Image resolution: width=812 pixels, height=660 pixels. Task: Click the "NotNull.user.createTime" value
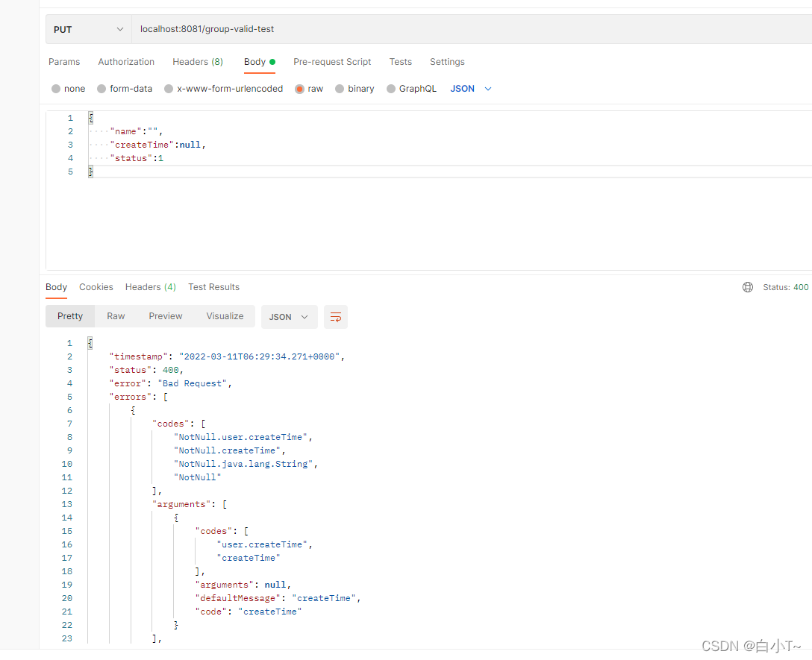(243, 438)
